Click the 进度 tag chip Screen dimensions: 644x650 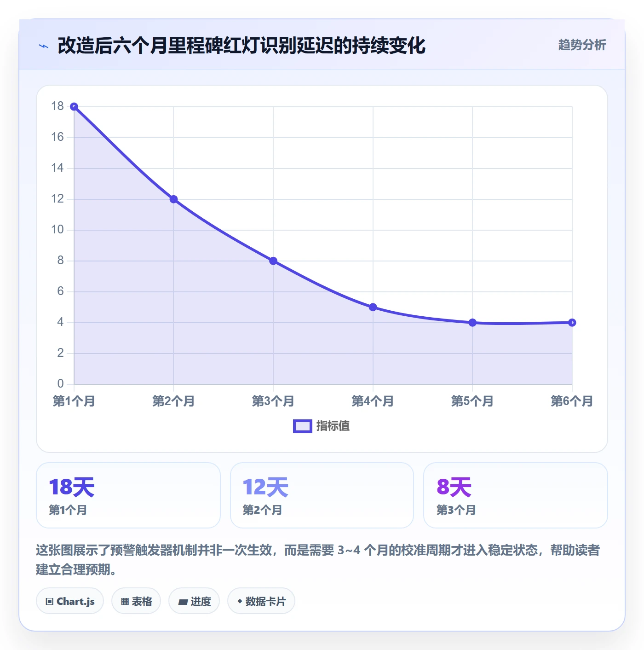[x=194, y=601]
